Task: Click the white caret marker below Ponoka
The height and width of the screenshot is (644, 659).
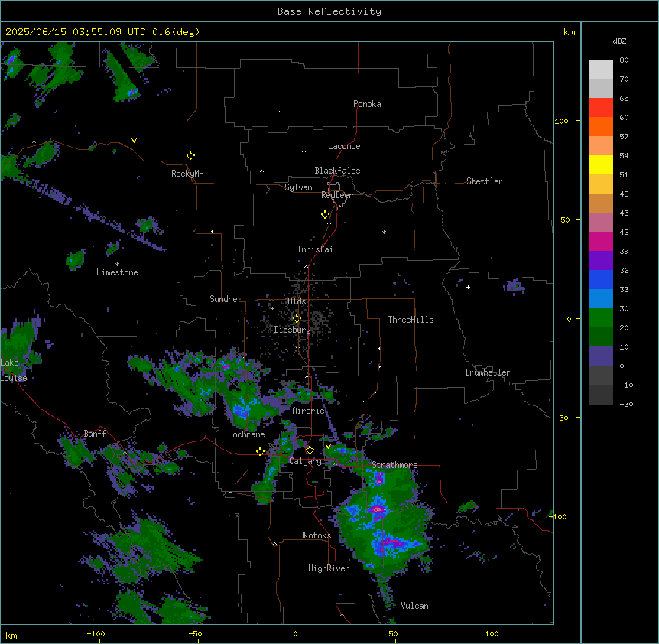Action: coord(280,112)
